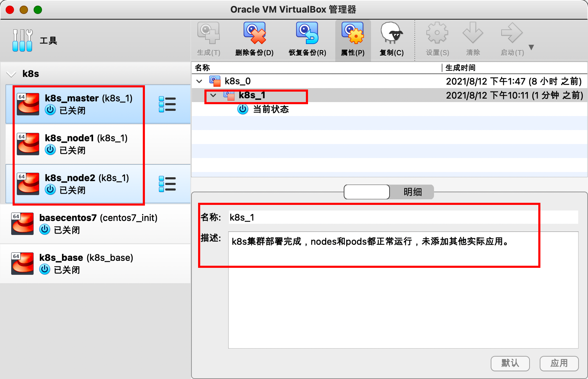Select the k8s_master virtual machine
The width and height of the screenshot is (588, 379).
(x=98, y=104)
